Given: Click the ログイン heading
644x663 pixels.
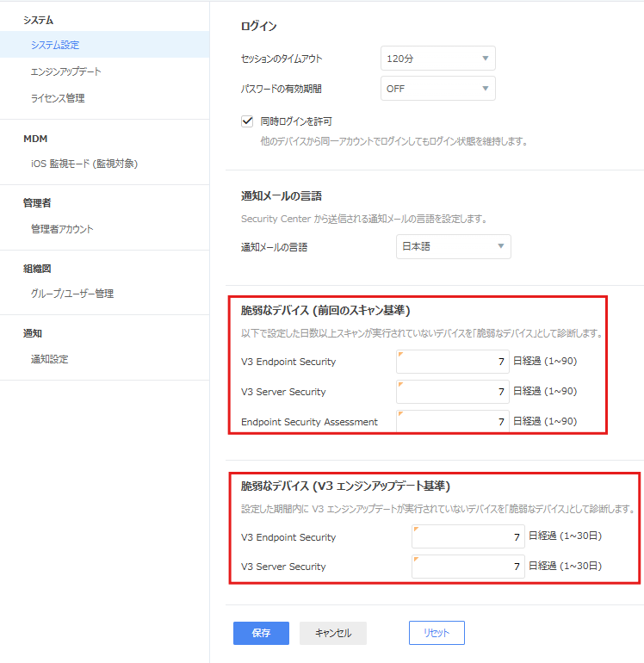Looking at the screenshot, I should click(x=259, y=26).
